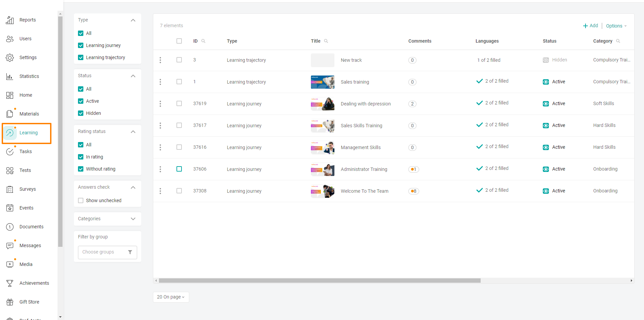Collapse the Answers check section
The width and height of the screenshot is (644, 320).
[133, 187]
